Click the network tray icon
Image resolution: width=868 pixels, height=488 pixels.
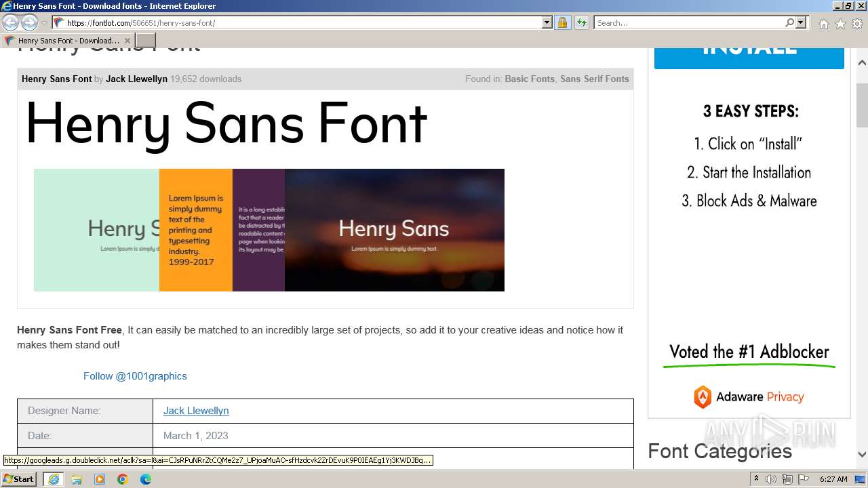787,479
